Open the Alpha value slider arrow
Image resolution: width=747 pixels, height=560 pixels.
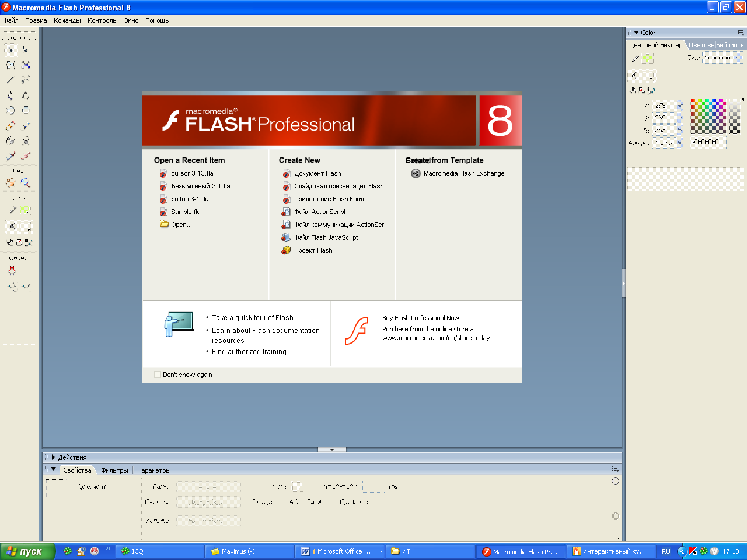(x=680, y=143)
